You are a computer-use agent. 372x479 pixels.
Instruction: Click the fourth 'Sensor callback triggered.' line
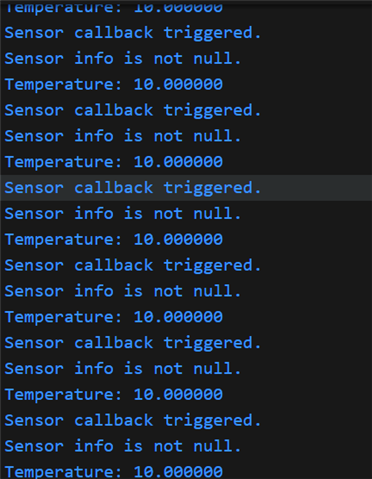click(133, 266)
